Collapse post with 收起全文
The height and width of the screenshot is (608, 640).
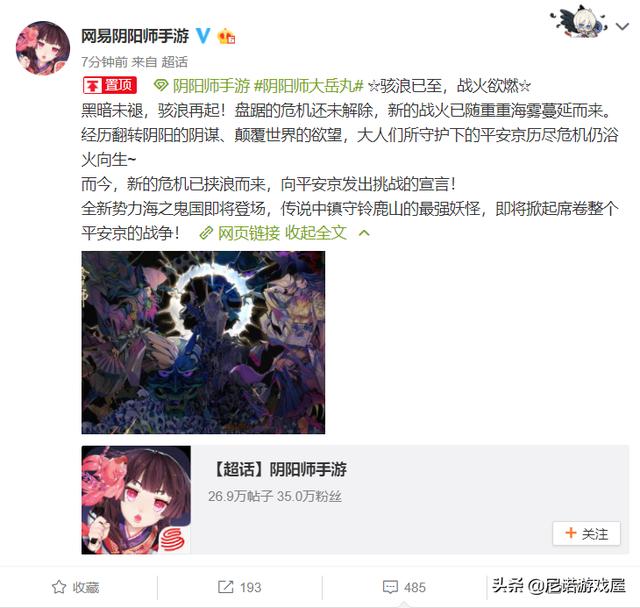click(316, 233)
